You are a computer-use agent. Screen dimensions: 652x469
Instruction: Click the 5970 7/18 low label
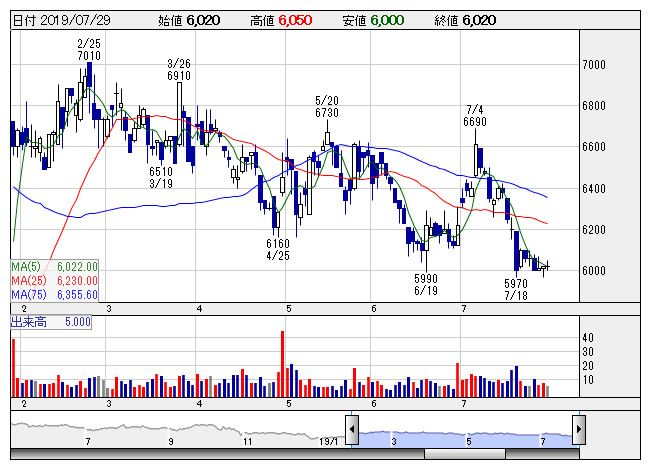pyautogui.click(x=516, y=289)
